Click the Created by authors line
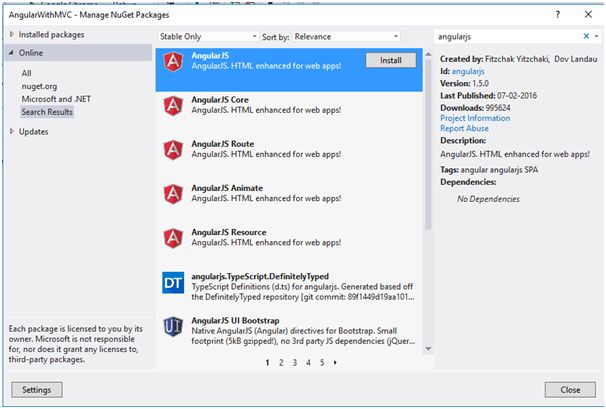Image resolution: width=606 pixels, height=409 pixels. coord(519,59)
